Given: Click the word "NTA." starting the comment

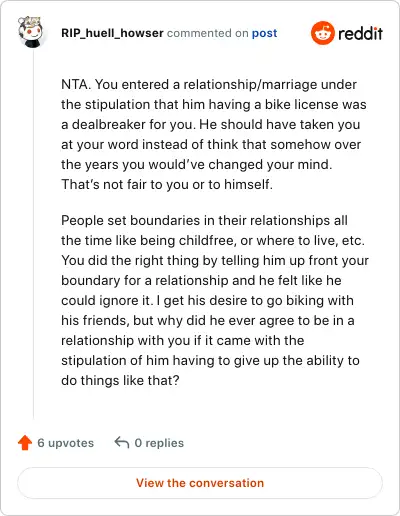Looking at the screenshot, I should tap(76, 84).
